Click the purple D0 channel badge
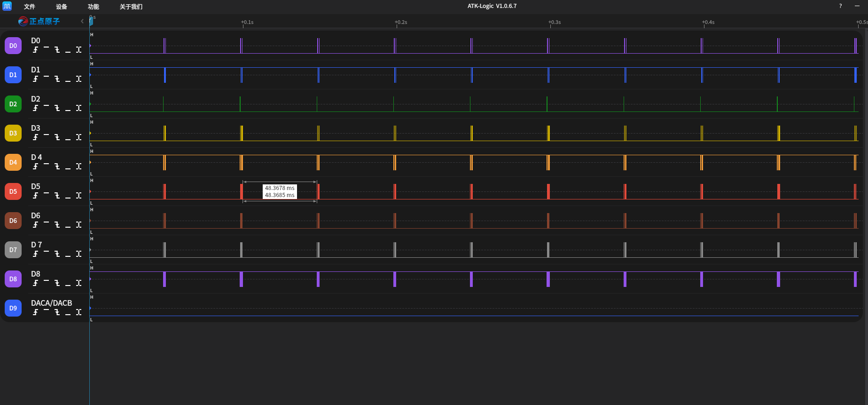868x405 pixels. (x=13, y=46)
